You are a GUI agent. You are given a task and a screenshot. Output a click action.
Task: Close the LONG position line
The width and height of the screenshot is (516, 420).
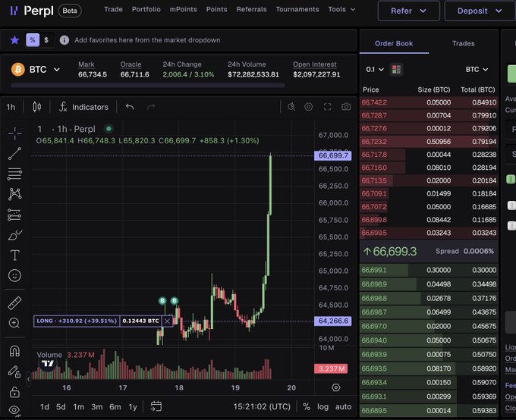pyautogui.click(x=167, y=321)
